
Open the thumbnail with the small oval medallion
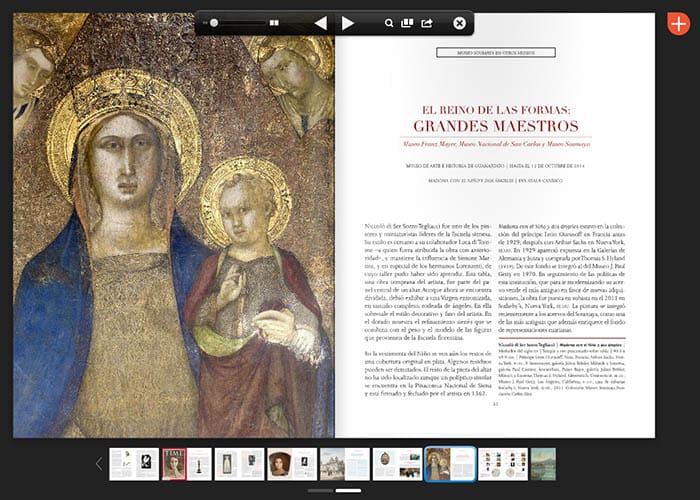(x=397, y=464)
